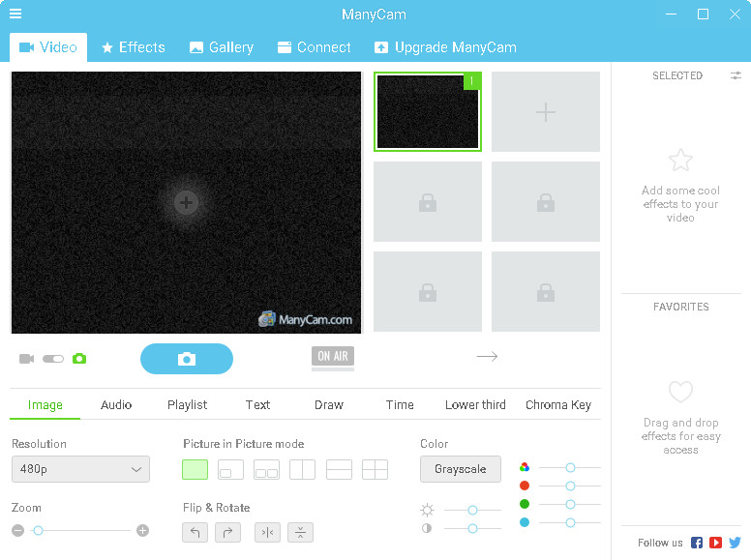Click the right arrow below video sources
This screenshot has width=751, height=560.
coord(487,357)
